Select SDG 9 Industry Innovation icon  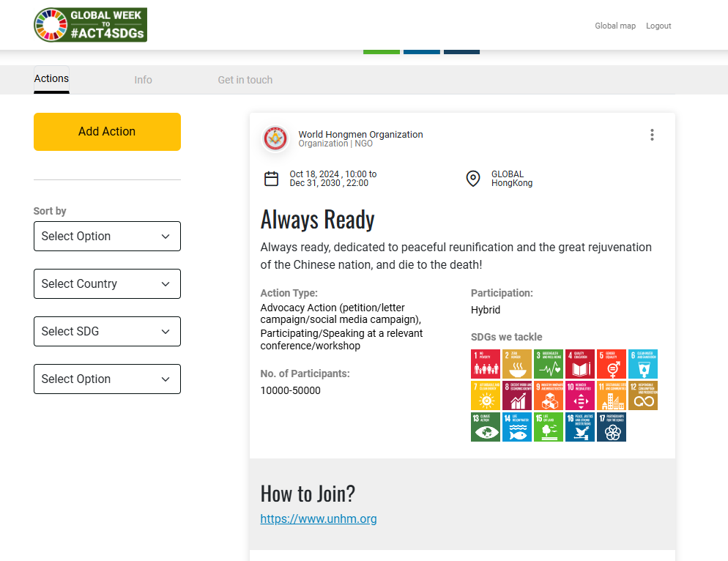pos(549,395)
